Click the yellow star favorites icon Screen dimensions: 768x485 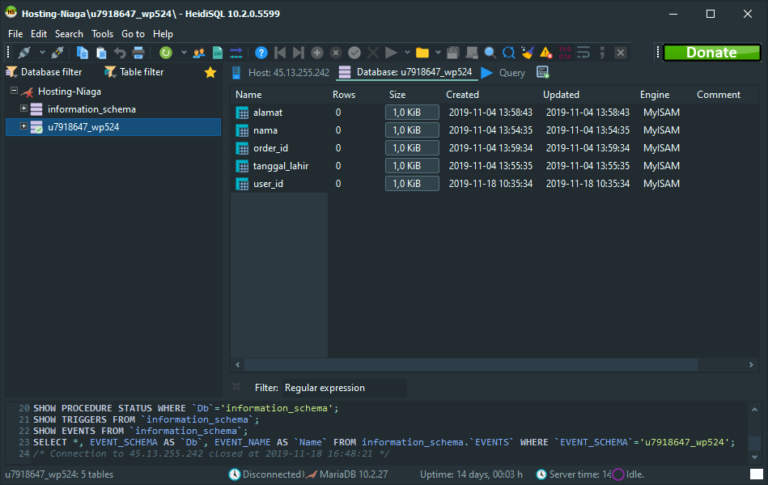pyautogui.click(x=210, y=72)
